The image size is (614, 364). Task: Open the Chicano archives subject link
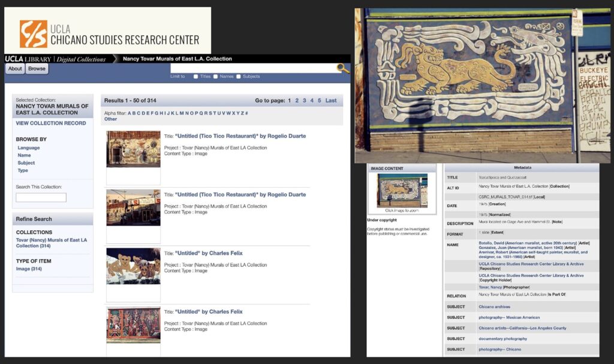coord(494,307)
